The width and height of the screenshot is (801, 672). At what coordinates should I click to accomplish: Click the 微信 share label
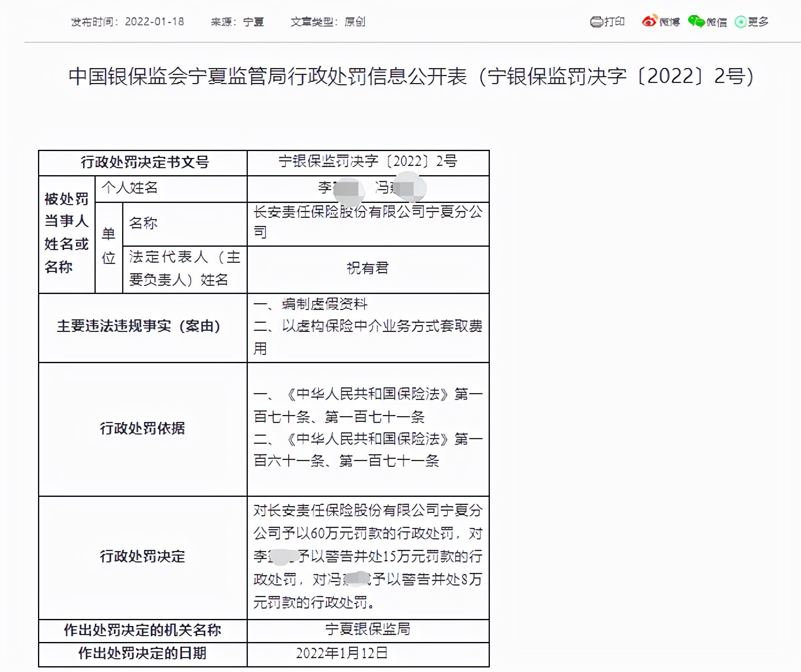tap(716, 22)
